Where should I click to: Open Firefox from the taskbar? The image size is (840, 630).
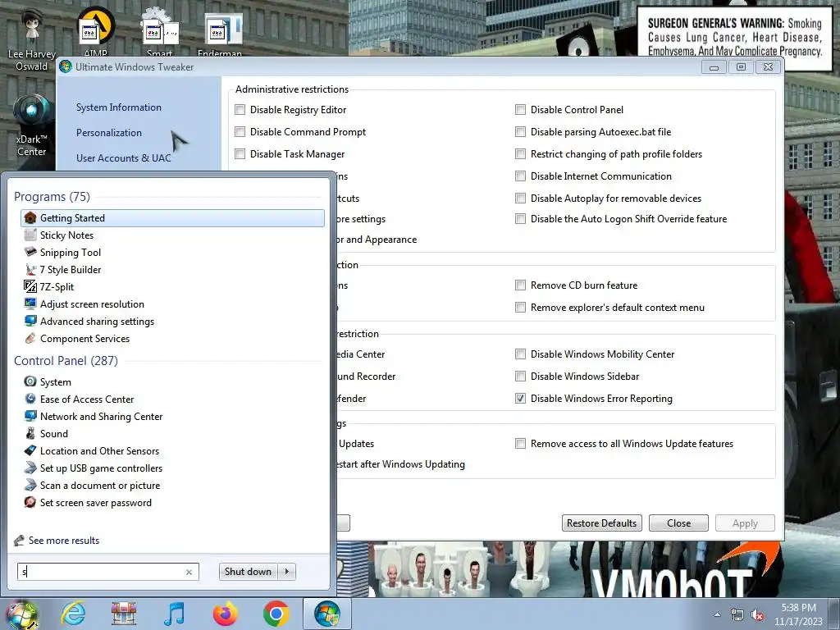(225, 614)
